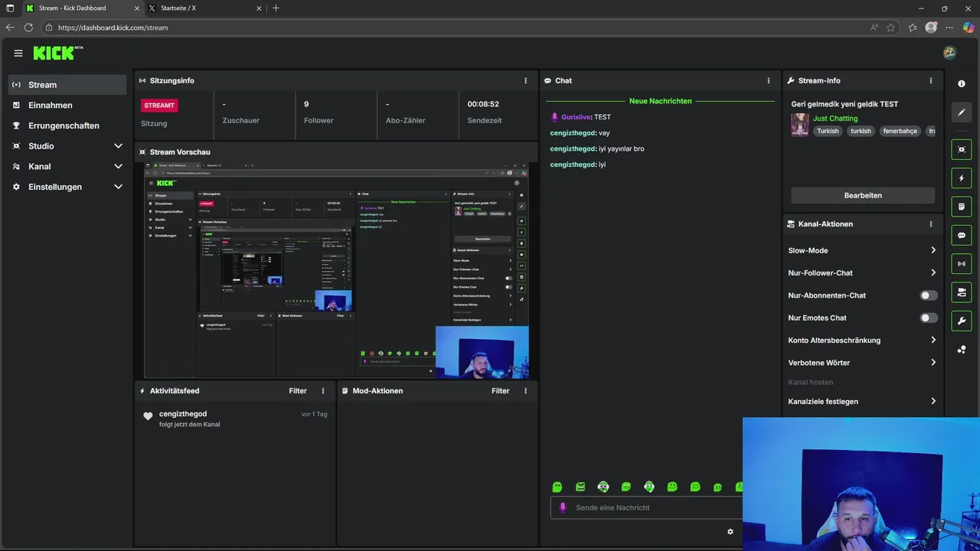Click the Just Chatting category link
Viewport: 980px width, 551px height.
[835, 119]
